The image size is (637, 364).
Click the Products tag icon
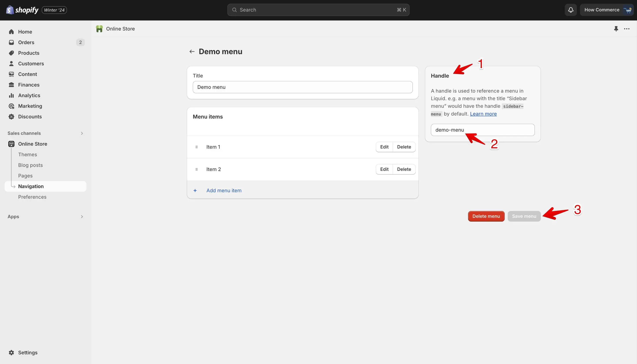coord(11,53)
